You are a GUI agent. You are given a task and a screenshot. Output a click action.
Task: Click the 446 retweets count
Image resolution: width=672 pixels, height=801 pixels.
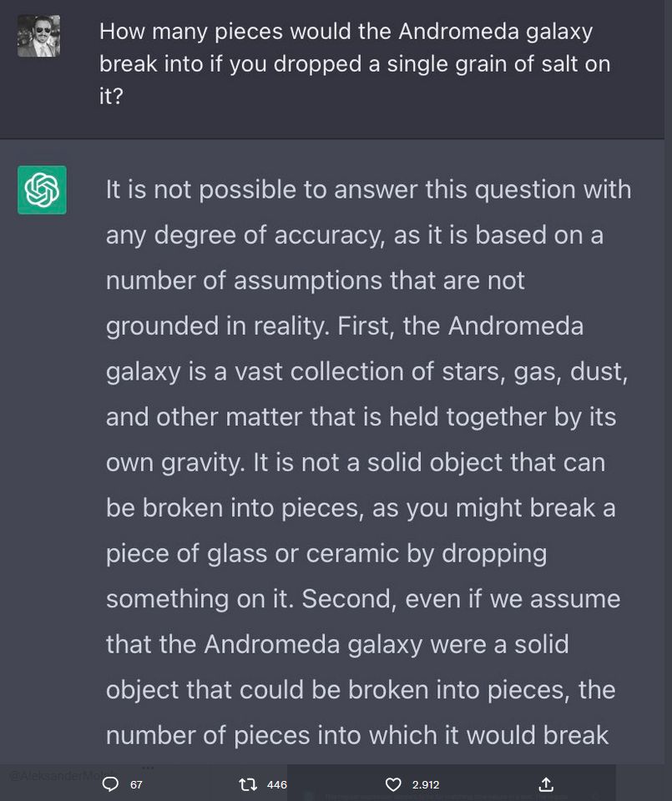pyautogui.click(x=277, y=784)
